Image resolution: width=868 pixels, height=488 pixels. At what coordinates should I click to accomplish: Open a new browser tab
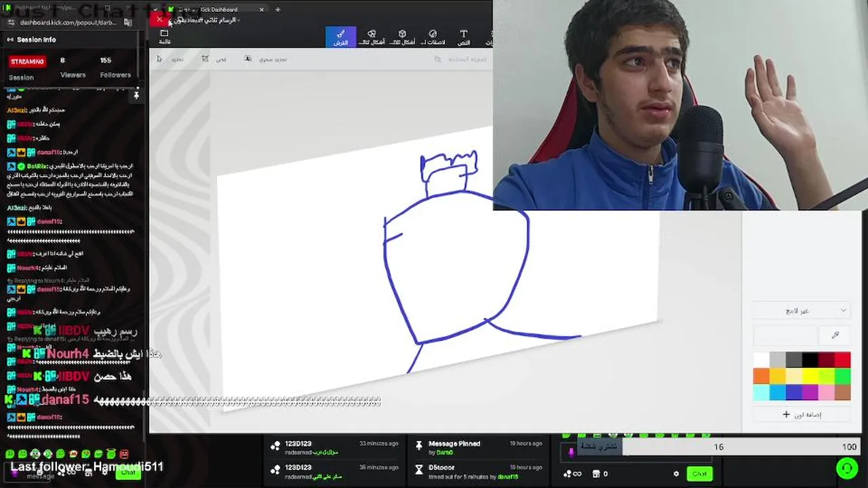coord(278,9)
